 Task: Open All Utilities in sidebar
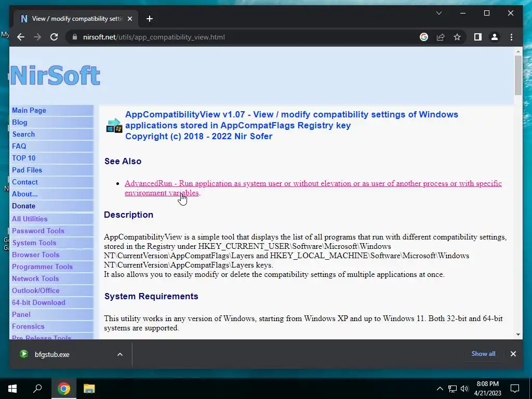(x=30, y=219)
